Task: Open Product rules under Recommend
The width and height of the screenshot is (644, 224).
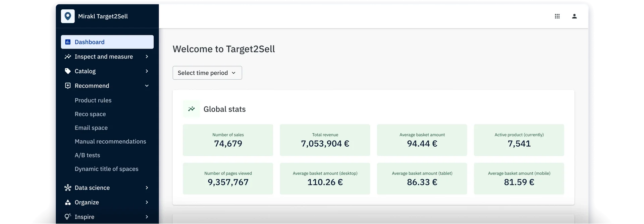Action: pos(93,100)
